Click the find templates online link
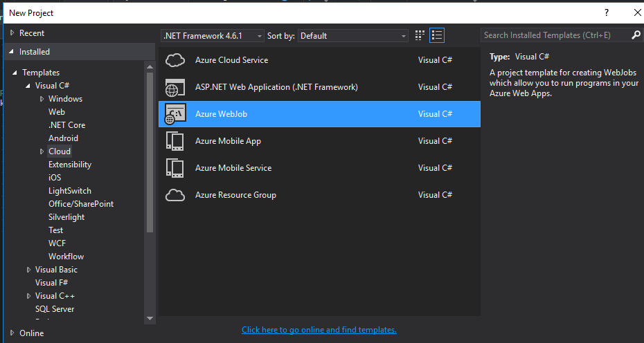644x343 pixels. click(x=319, y=329)
